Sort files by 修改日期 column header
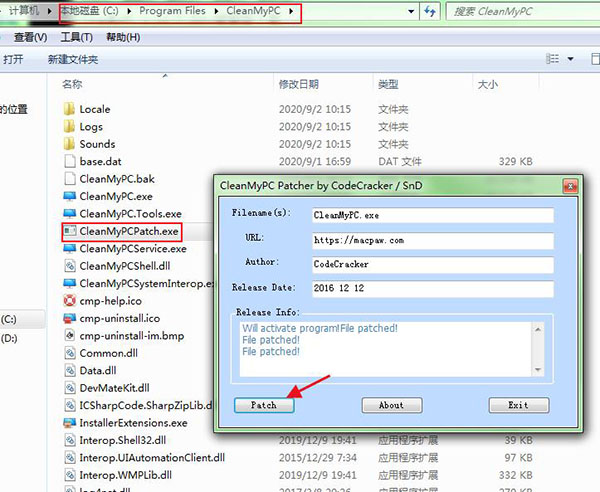The height and width of the screenshot is (492, 600). [298, 85]
